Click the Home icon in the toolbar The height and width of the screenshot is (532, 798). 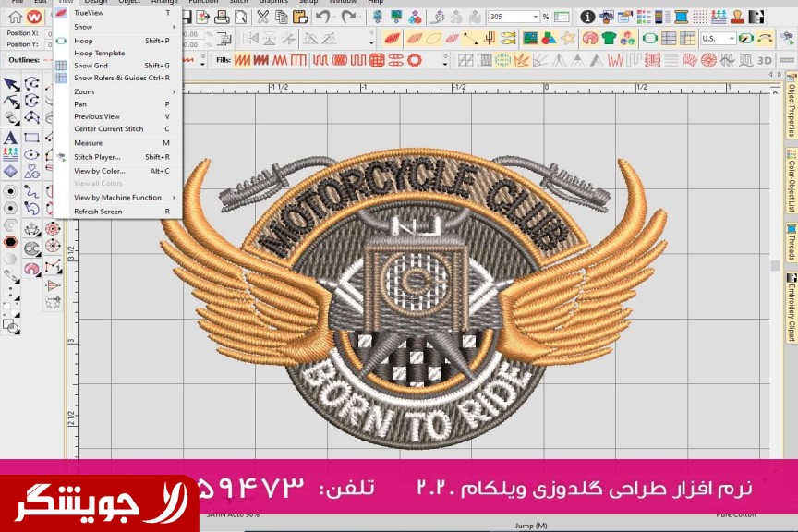pyautogui.click(x=15, y=17)
